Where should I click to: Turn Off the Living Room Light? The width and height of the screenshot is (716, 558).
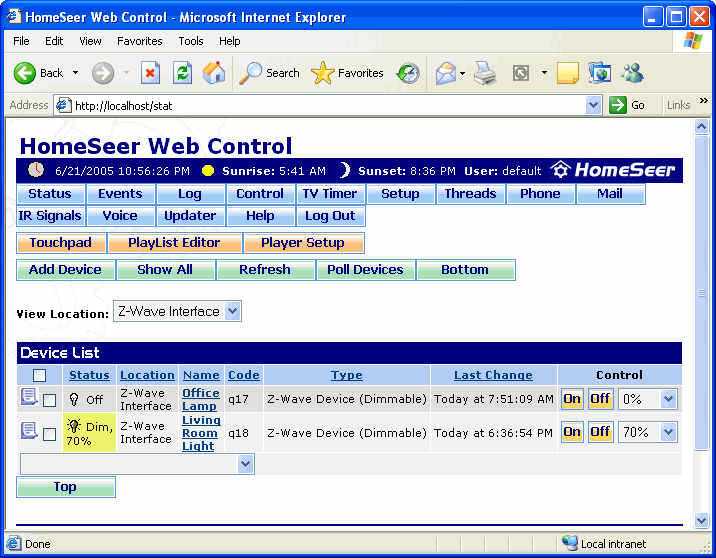pos(600,432)
